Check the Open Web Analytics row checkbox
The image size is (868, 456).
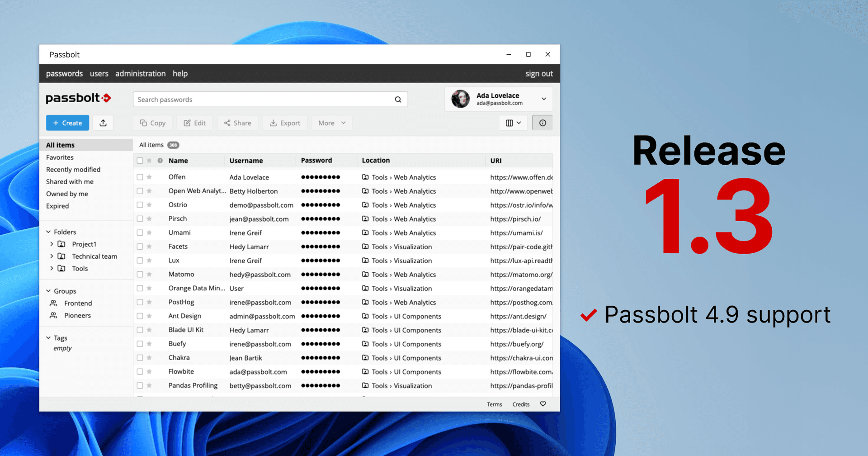[140, 191]
